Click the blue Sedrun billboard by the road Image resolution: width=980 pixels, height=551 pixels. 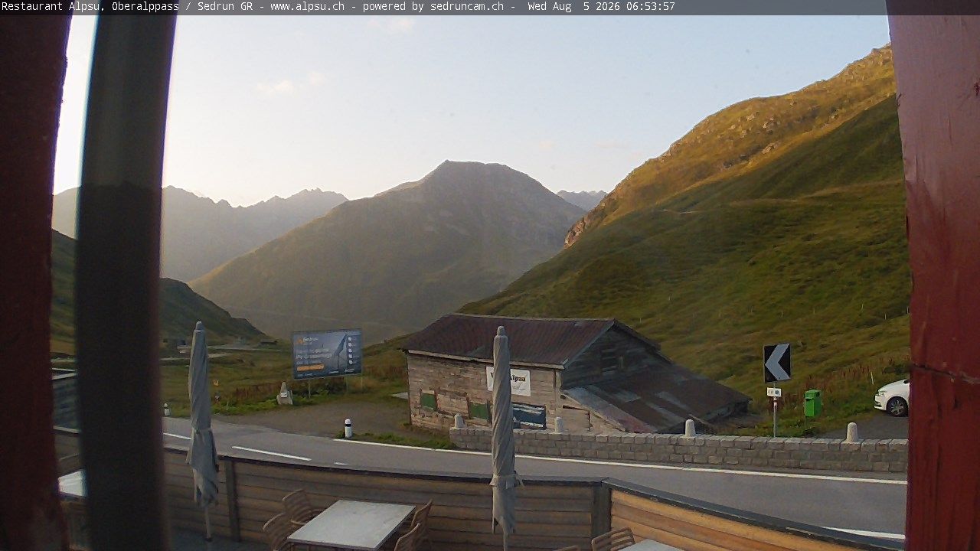point(327,353)
